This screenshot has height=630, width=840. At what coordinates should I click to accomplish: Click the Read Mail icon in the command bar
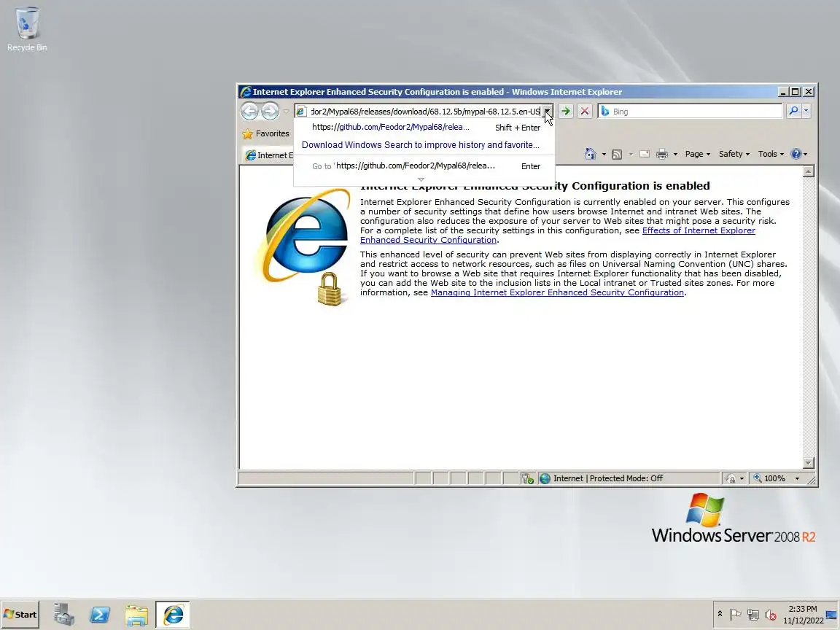click(x=645, y=155)
